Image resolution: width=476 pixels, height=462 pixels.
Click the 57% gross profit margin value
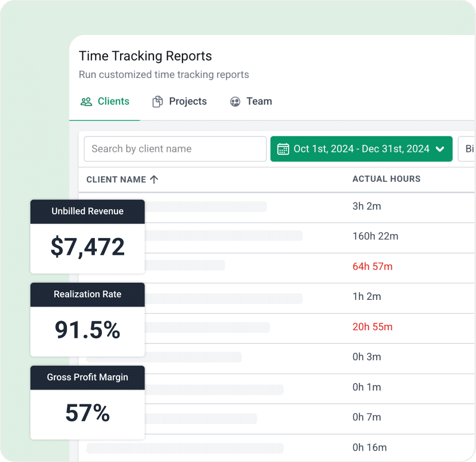pos(87,413)
